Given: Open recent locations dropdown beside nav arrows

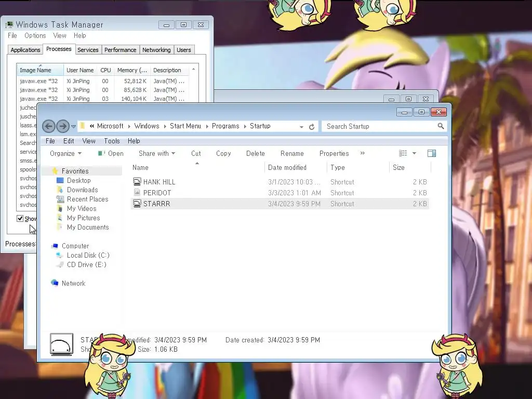Looking at the screenshot, I should pyautogui.click(x=73, y=127).
